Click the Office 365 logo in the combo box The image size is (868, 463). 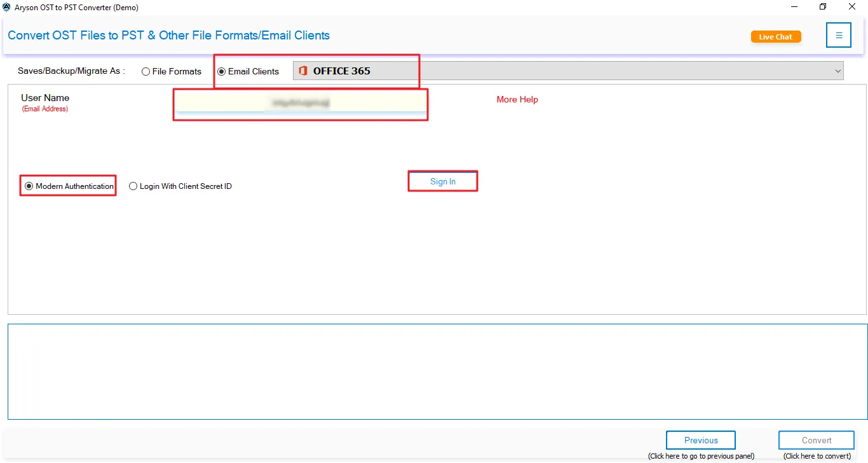point(303,70)
